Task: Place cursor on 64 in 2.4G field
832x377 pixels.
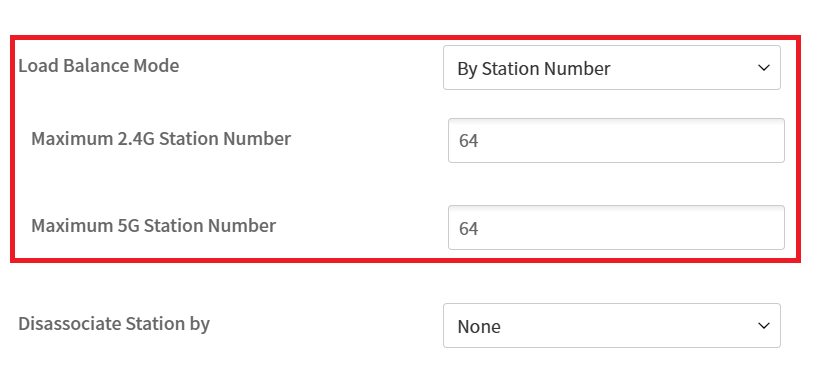Action: 469,141
